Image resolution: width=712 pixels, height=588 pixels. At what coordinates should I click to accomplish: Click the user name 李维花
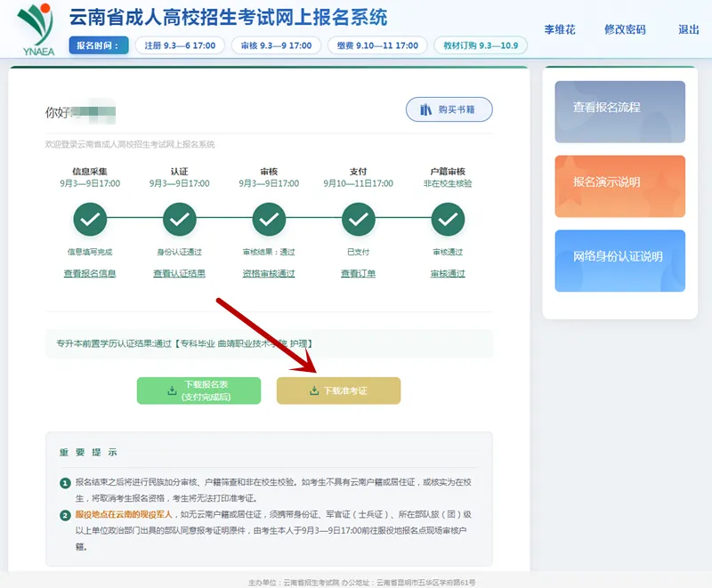560,29
